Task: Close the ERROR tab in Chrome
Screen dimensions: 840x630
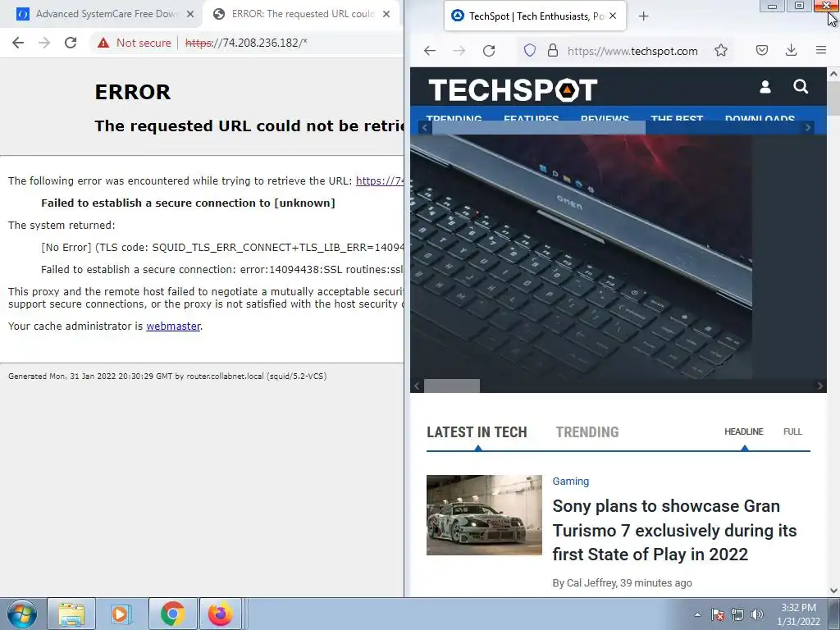Action: click(386, 15)
